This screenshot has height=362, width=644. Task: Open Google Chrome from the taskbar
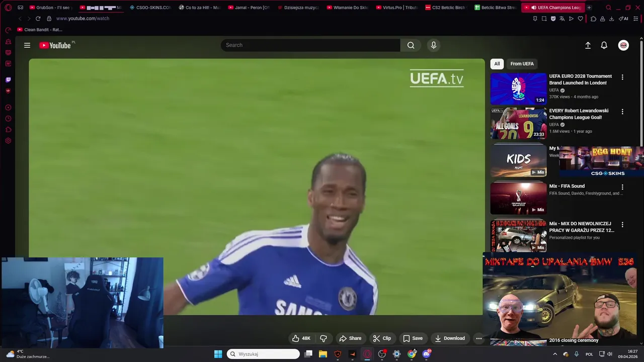coord(412,354)
